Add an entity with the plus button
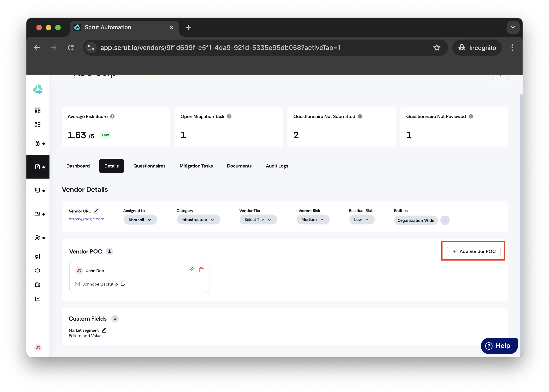 [x=445, y=220]
